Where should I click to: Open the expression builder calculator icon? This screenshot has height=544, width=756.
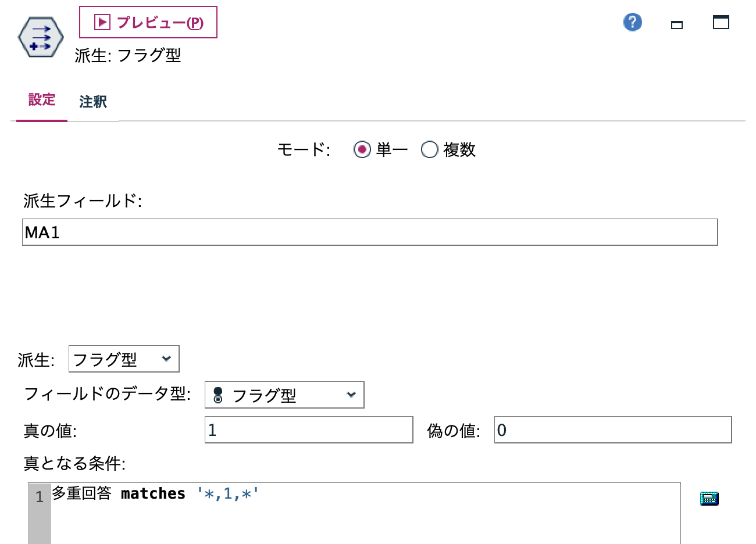(709, 498)
